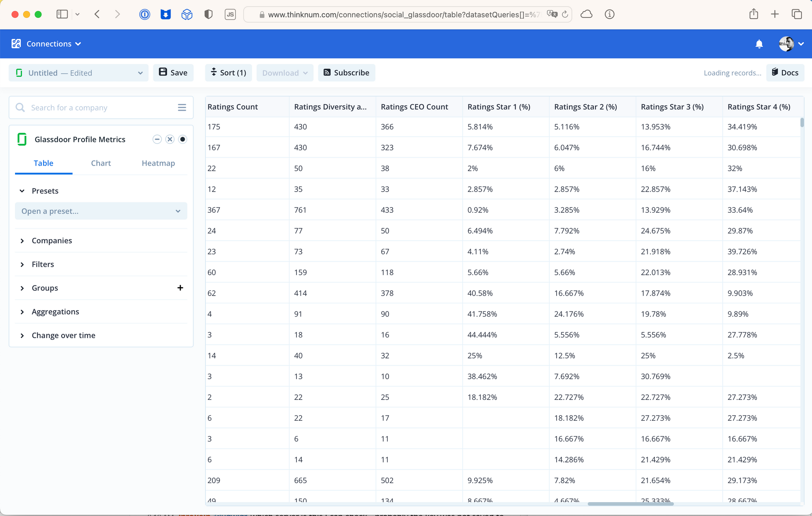Open the Connections dropdown menu
The width and height of the screenshot is (812, 516).
(x=54, y=44)
